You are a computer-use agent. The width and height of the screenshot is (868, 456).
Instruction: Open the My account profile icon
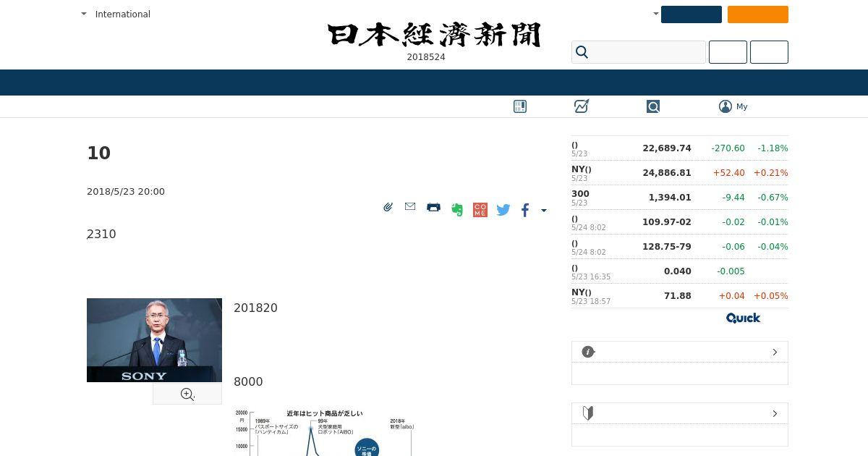click(x=726, y=106)
